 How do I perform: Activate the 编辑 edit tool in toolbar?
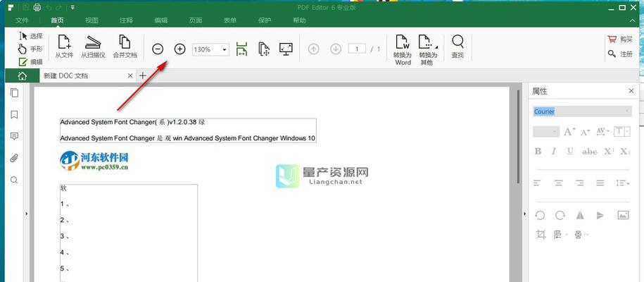point(30,62)
